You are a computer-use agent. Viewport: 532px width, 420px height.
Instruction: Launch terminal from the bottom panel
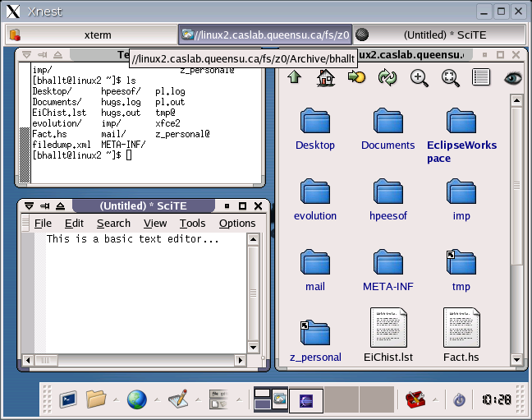[67, 399]
